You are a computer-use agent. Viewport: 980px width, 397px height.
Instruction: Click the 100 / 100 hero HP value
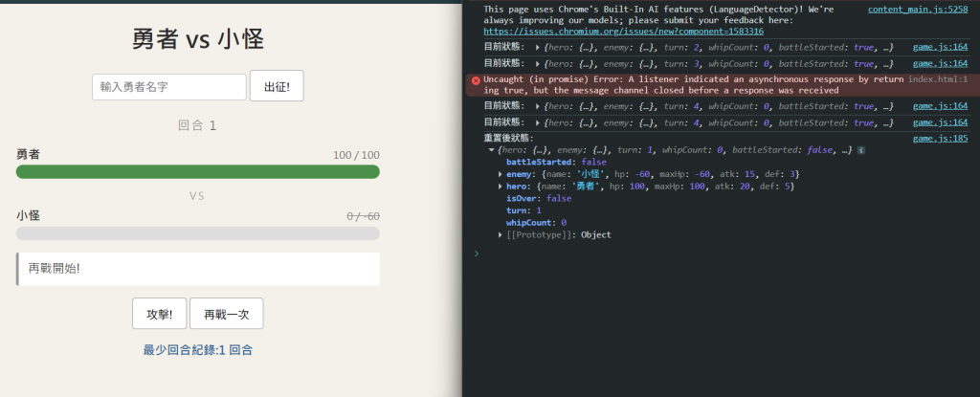[x=356, y=155]
